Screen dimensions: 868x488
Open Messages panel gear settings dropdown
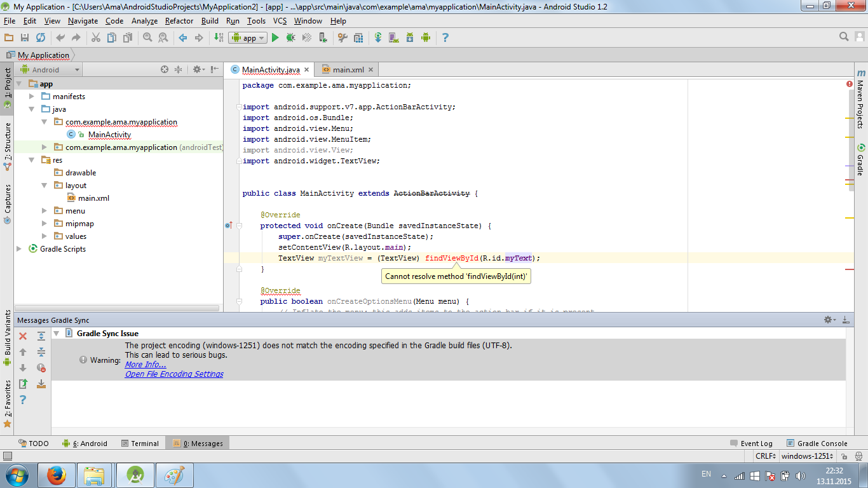coord(829,320)
